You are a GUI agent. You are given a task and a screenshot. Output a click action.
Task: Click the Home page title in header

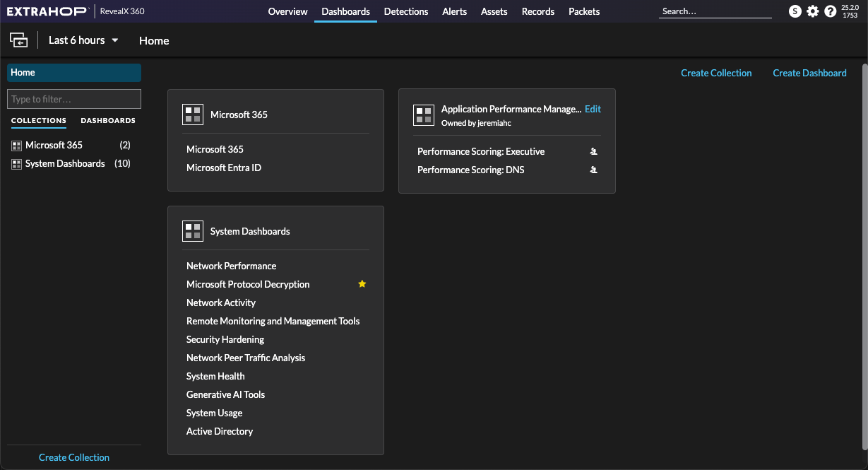[154, 40]
